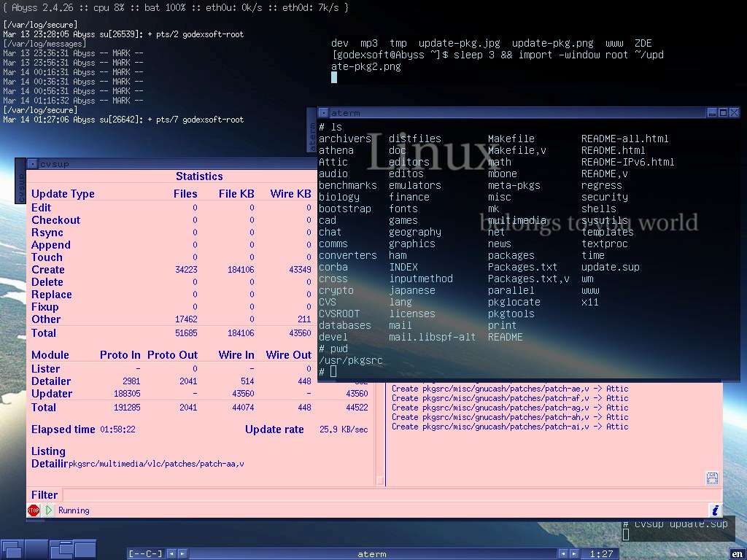Click 'pkglocate' in the aterm listing
This screenshot has height=560, width=747.
514,302
